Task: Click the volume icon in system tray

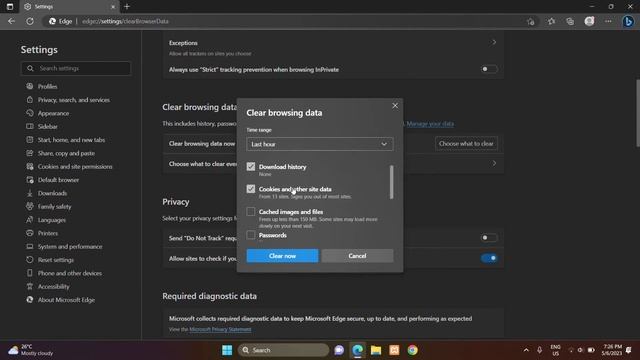Action: tap(580, 350)
